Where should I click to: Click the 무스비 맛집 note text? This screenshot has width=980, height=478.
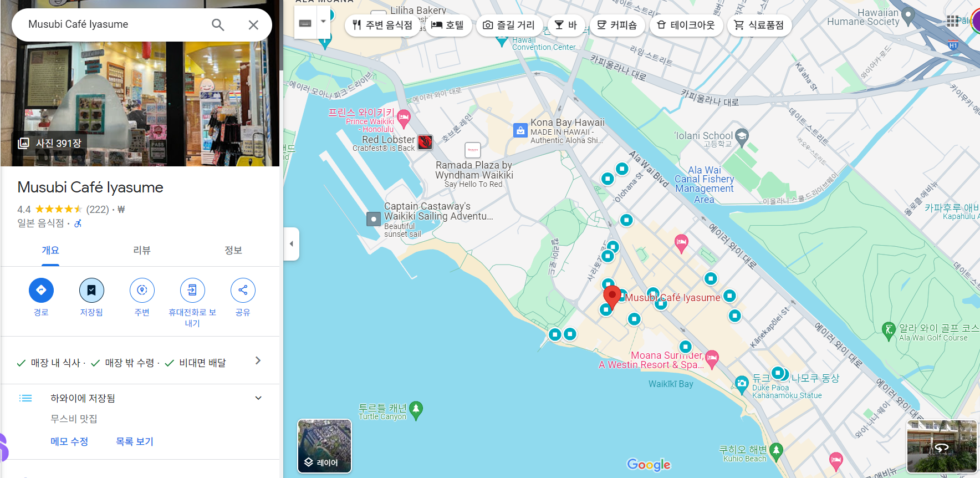(74, 419)
